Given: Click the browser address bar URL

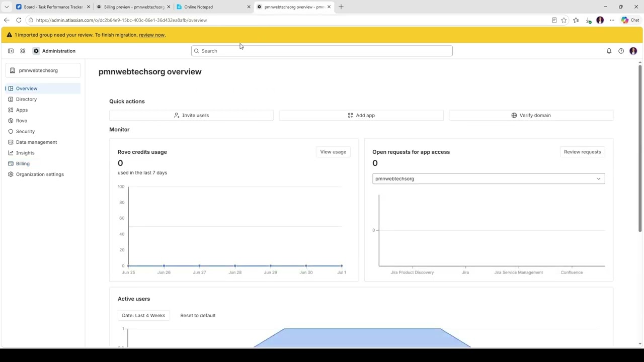Looking at the screenshot, I should (121, 20).
